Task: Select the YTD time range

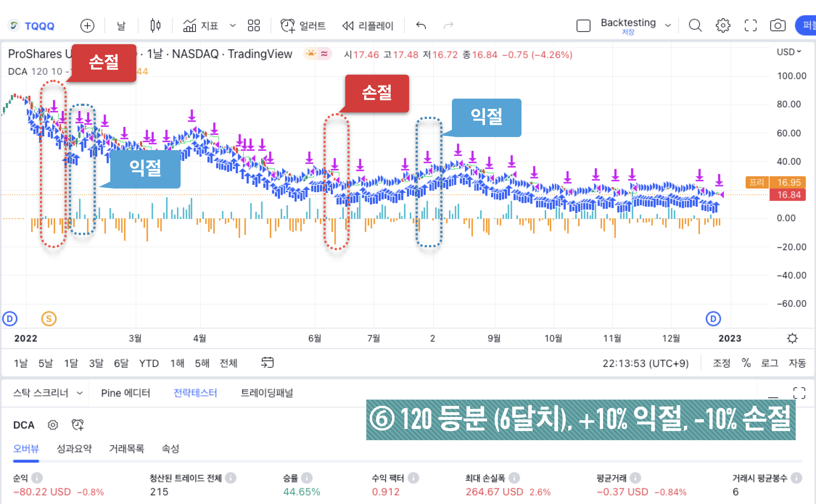Action: pyautogui.click(x=149, y=363)
